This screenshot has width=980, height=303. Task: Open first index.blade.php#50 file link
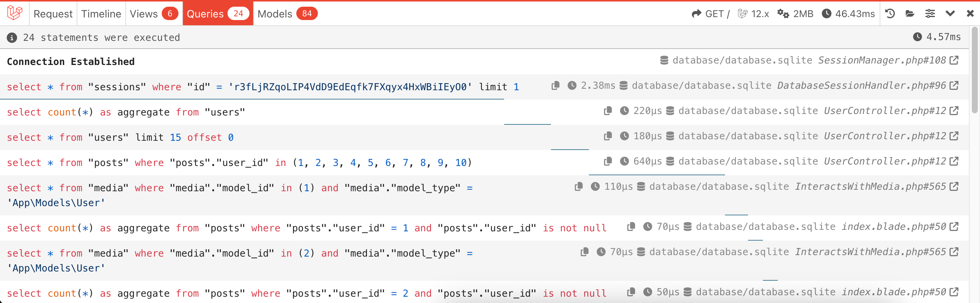(x=954, y=227)
